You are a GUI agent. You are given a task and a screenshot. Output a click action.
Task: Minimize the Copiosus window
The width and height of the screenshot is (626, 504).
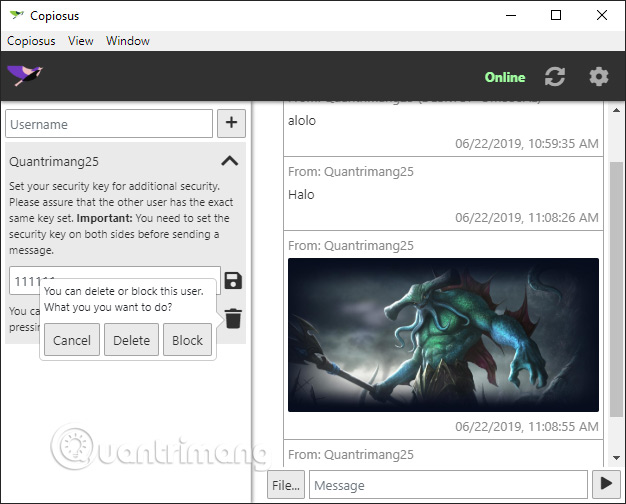click(511, 15)
